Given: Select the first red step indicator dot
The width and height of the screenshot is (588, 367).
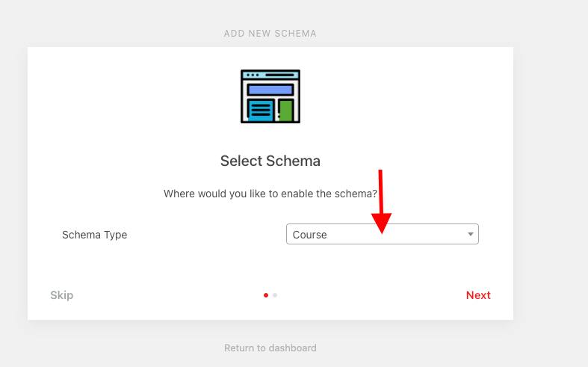Looking at the screenshot, I should (266, 295).
